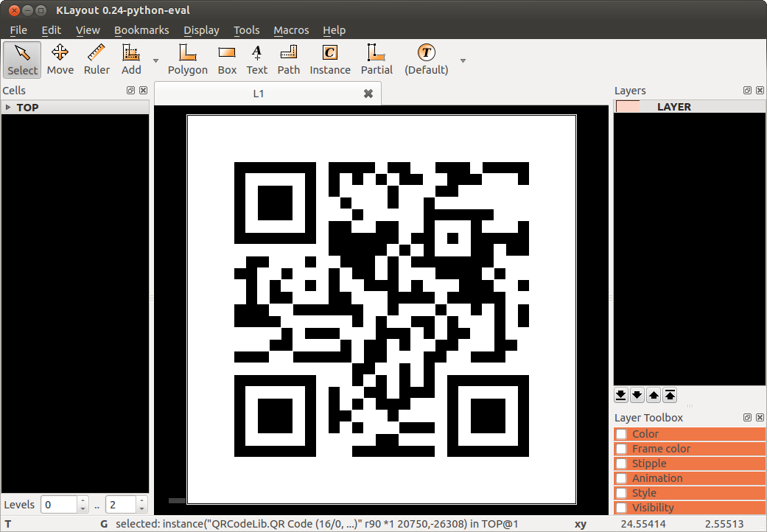Click the Levels label

(19, 505)
